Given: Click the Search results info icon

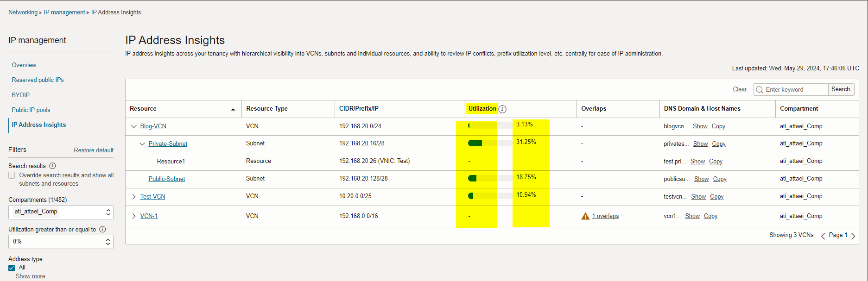Looking at the screenshot, I should pyautogui.click(x=52, y=166).
